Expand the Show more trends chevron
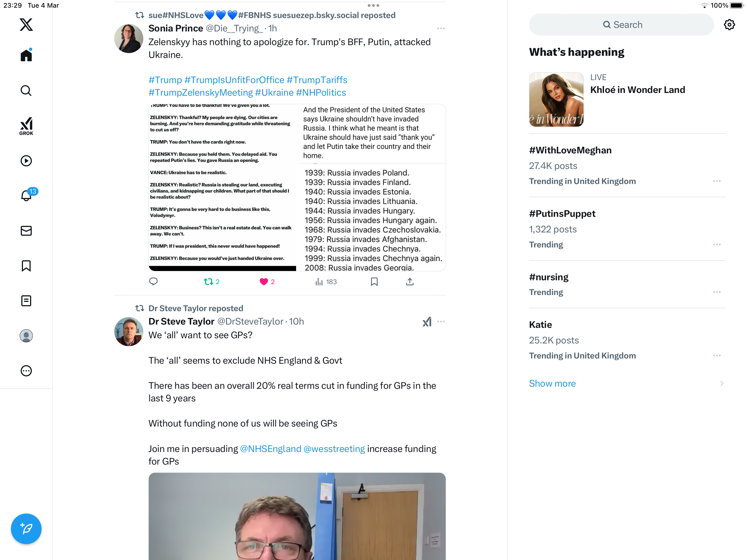The width and height of the screenshot is (747, 560). point(721,383)
